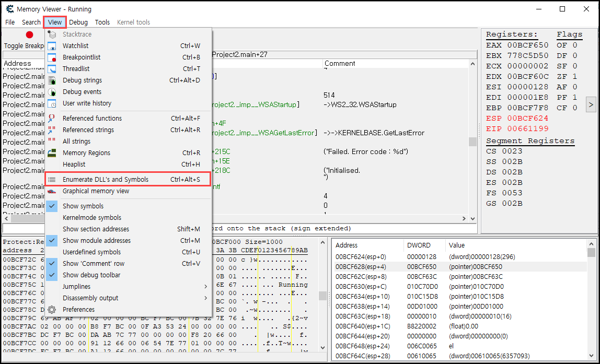Click the Referenced strings quote icon

point(52,130)
